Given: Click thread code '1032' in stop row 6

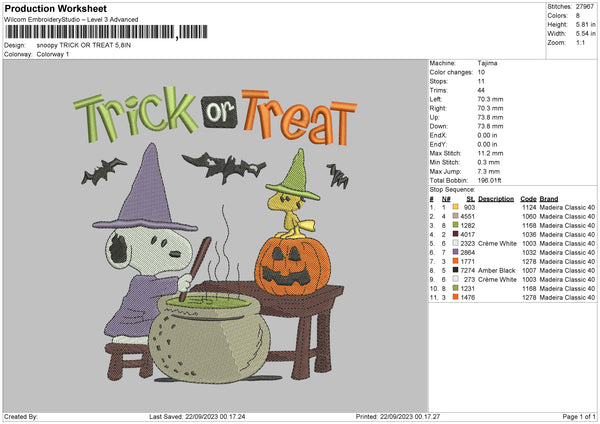Looking at the screenshot, I should [x=529, y=253].
